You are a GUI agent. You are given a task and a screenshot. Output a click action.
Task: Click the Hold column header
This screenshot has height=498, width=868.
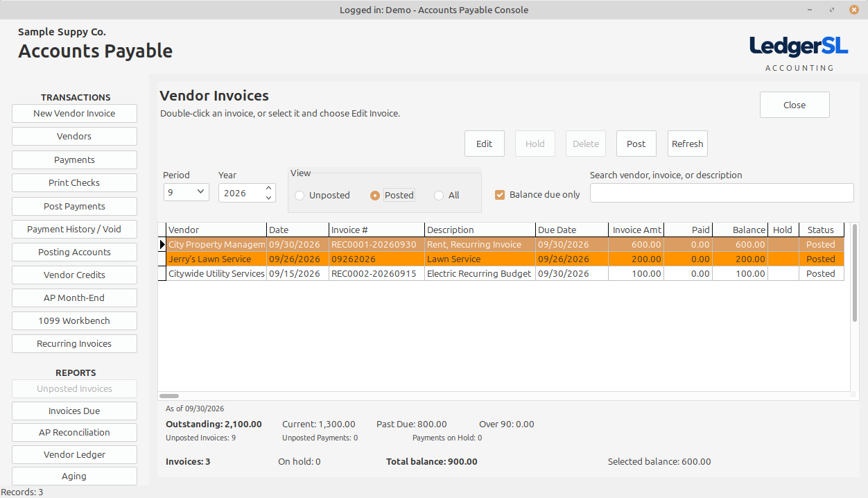click(x=783, y=230)
